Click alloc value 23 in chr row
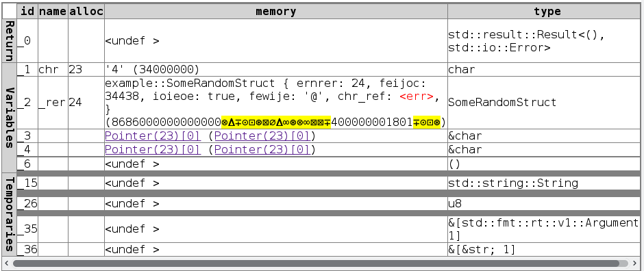644x271 pixels. pos(75,70)
